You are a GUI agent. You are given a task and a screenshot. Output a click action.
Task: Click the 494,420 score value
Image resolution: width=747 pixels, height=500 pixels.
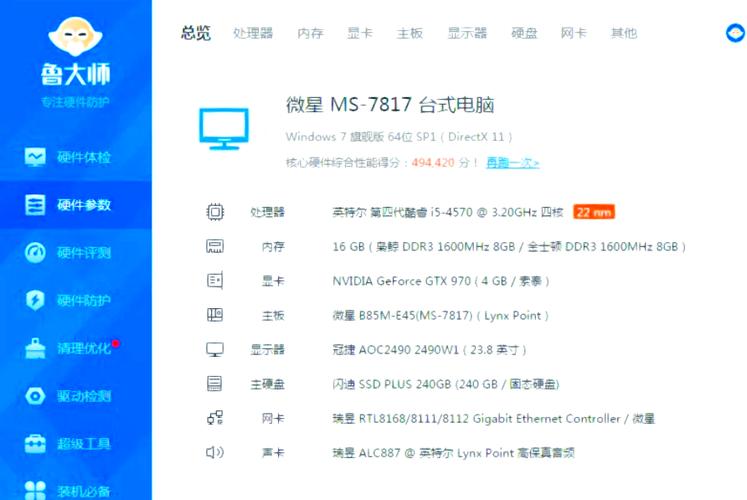click(433, 163)
